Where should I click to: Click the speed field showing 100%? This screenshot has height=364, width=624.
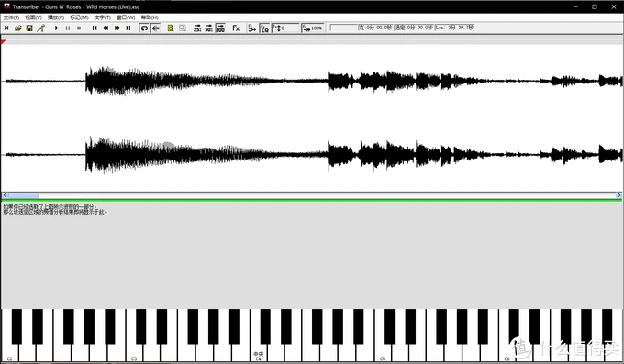[313, 28]
